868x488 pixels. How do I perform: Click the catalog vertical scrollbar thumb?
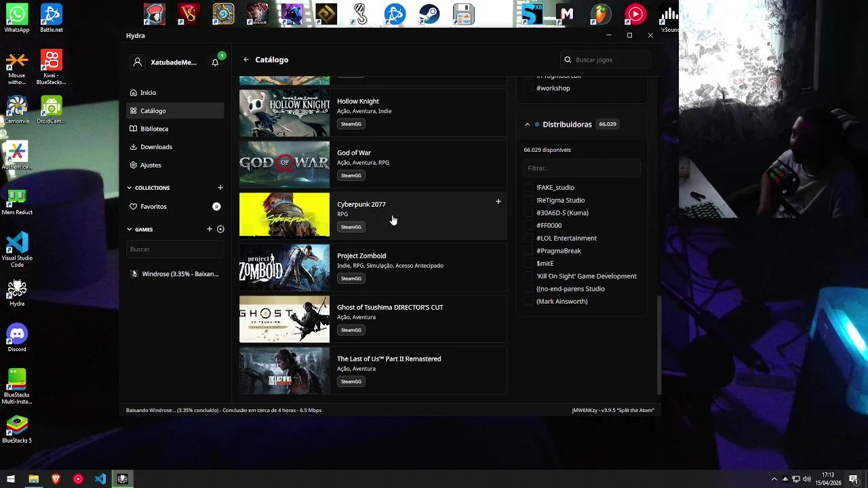tap(658, 345)
